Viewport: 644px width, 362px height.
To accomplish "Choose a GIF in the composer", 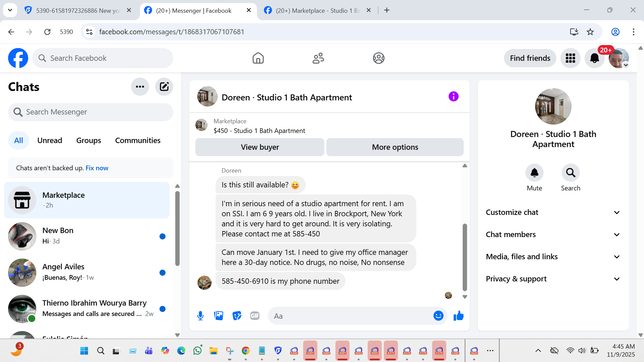I will tap(255, 316).
